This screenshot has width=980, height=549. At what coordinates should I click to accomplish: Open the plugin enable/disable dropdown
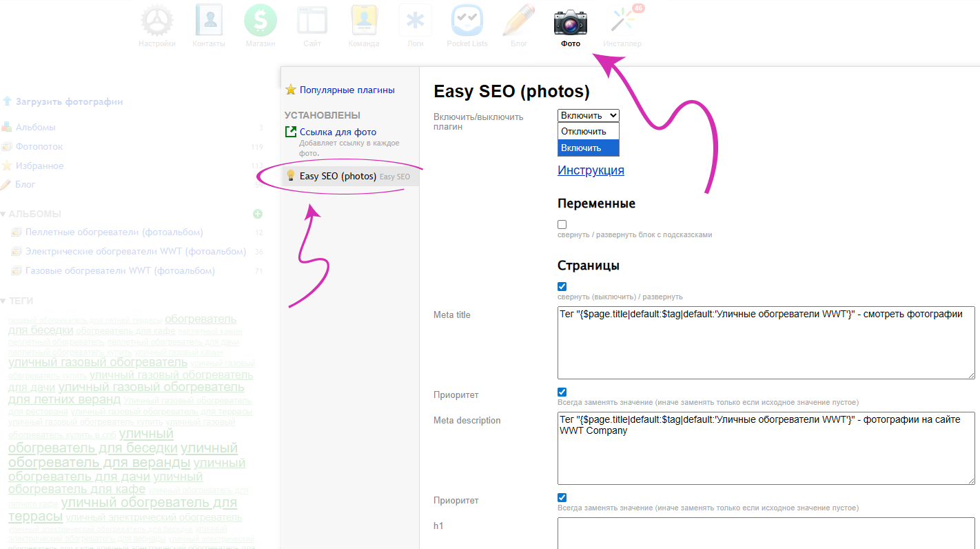pyautogui.click(x=588, y=116)
